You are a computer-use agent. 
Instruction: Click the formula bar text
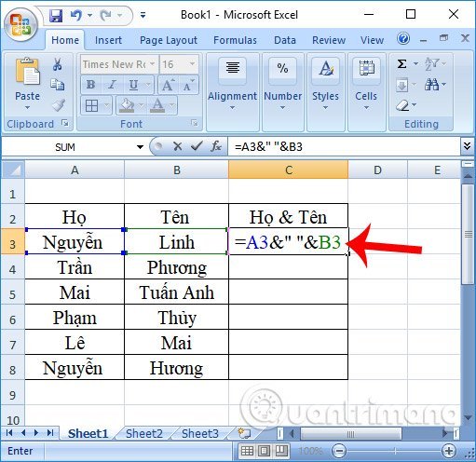pos(268,146)
